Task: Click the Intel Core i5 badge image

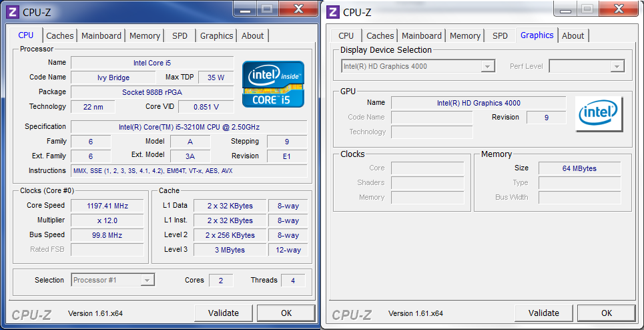Action: click(x=273, y=84)
